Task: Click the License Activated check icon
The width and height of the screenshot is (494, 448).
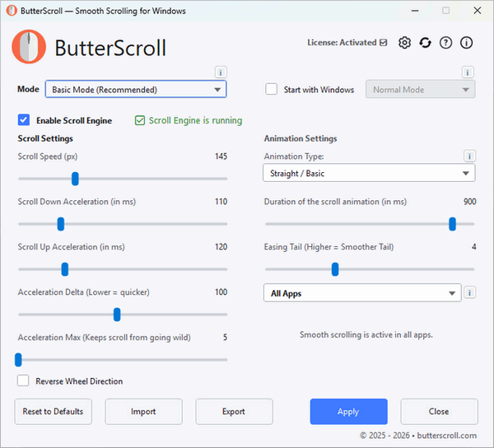Action: [384, 43]
